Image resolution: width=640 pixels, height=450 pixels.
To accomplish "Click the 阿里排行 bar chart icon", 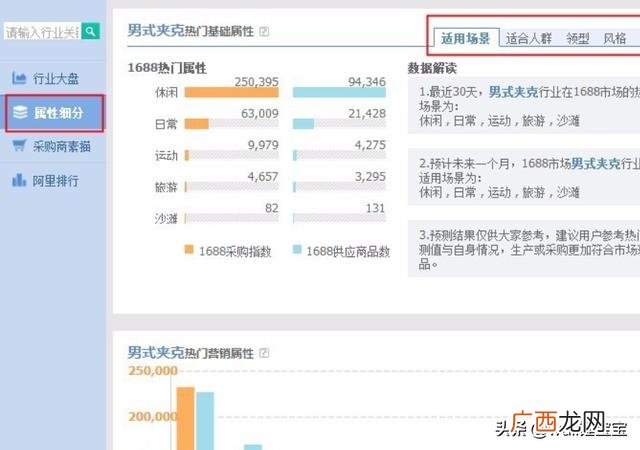I will [x=19, y=180].
